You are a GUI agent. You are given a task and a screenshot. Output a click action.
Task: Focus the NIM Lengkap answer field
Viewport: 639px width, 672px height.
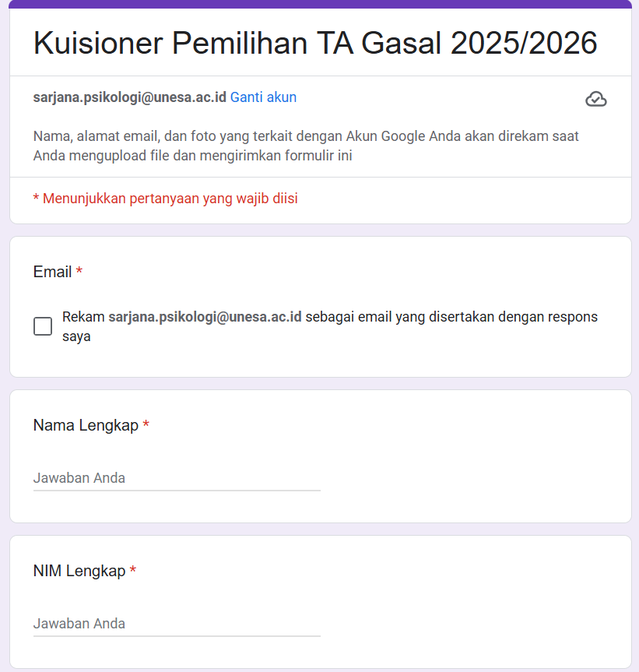click(x=177, y=624)
